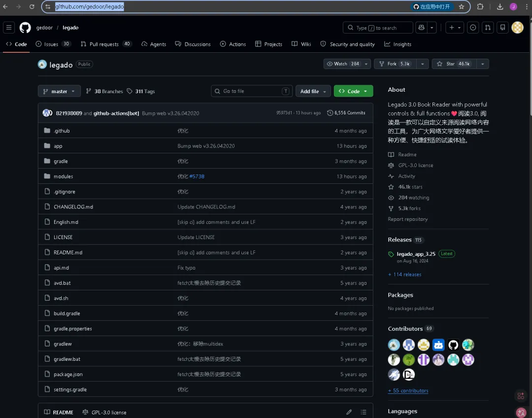This screenshot has height=418, width=532.
Task: Open the issues shortcut icon in header
Action: click(473, 28)
